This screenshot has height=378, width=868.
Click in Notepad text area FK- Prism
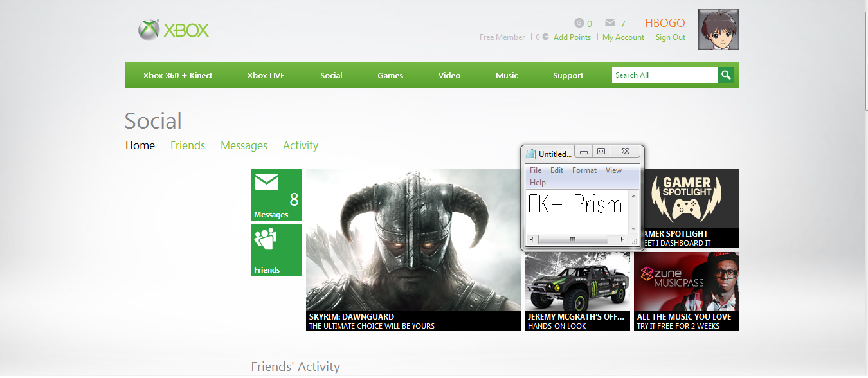(577, 212)
